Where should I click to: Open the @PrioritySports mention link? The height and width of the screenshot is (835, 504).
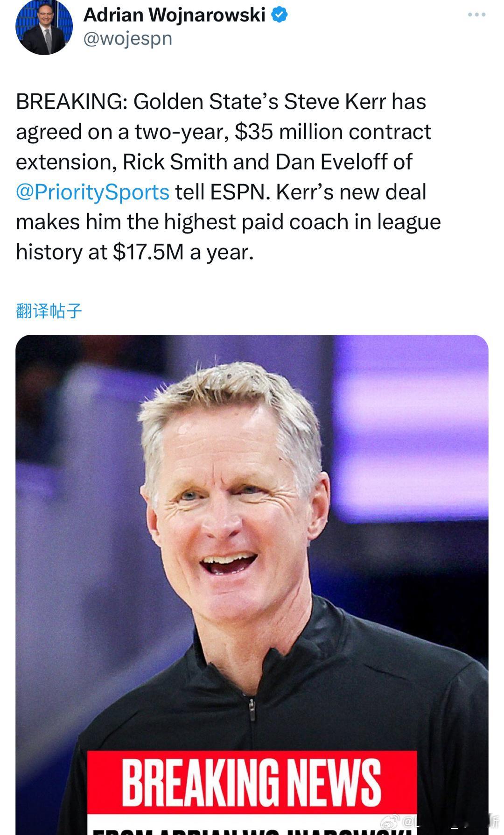[92, 192]
